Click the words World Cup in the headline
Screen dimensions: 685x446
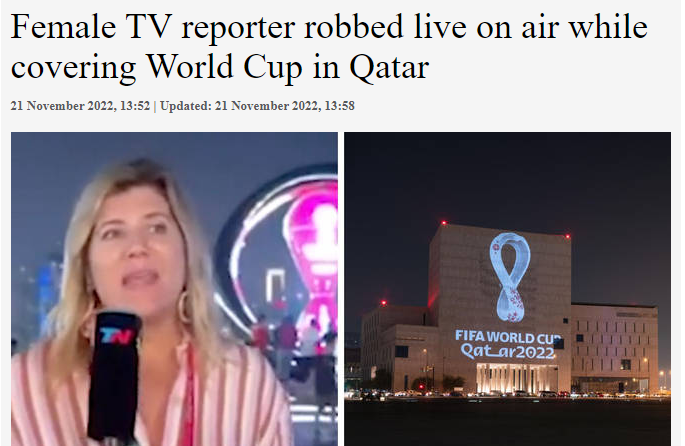[x=225, y=67]
